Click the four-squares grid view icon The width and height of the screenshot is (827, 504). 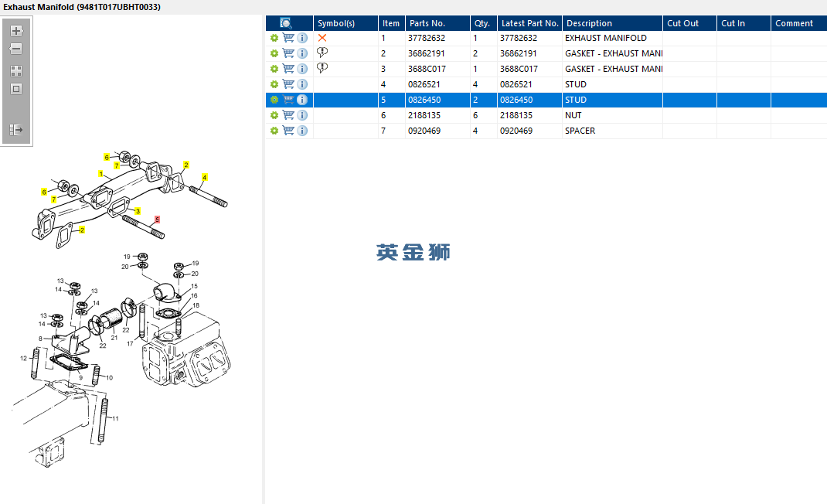(16, 70)
